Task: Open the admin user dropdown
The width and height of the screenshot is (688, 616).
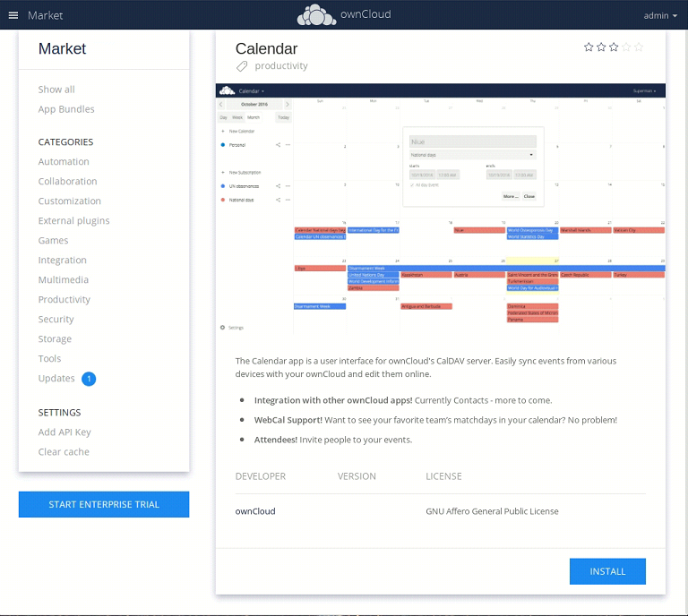Action: (660, 16)
